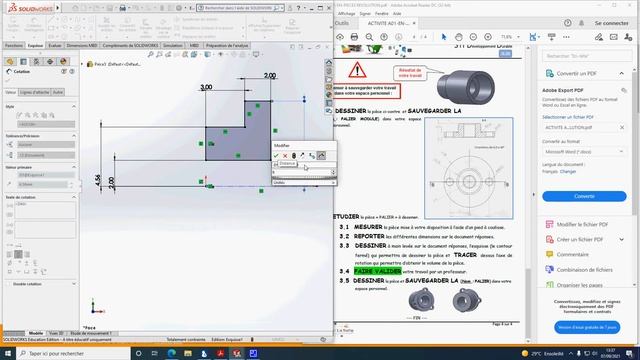The height and width of the screenshot is (360, 640).
Task: Collapse the Texte de cotation section
Action: [74, 197]
